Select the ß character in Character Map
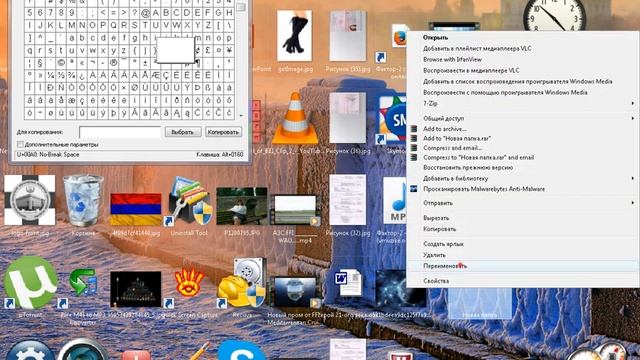The width and height of the screenshot is (640, 360). 208,87
